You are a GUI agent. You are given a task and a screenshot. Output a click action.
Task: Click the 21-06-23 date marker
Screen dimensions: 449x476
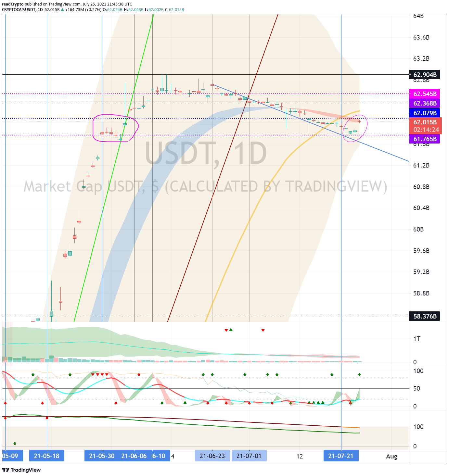212,456
